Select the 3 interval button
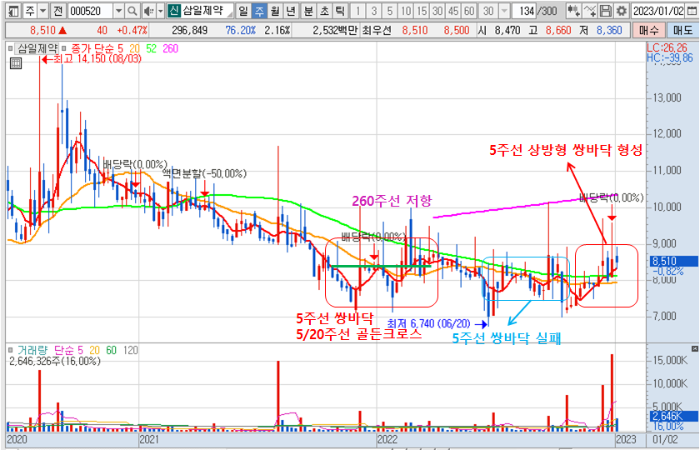The image size is (700, 450). click(x=374, y=11)
